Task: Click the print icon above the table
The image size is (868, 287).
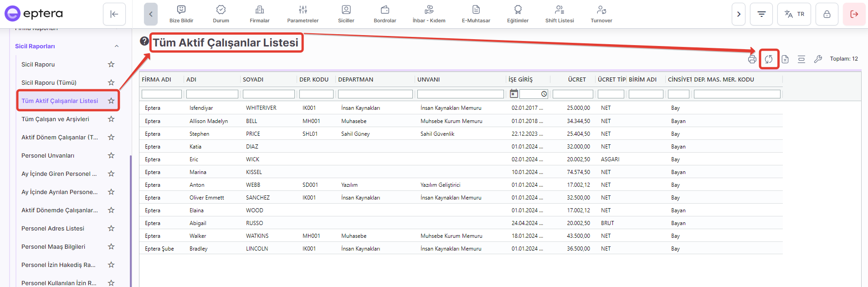Action: (x=752, y=59)
